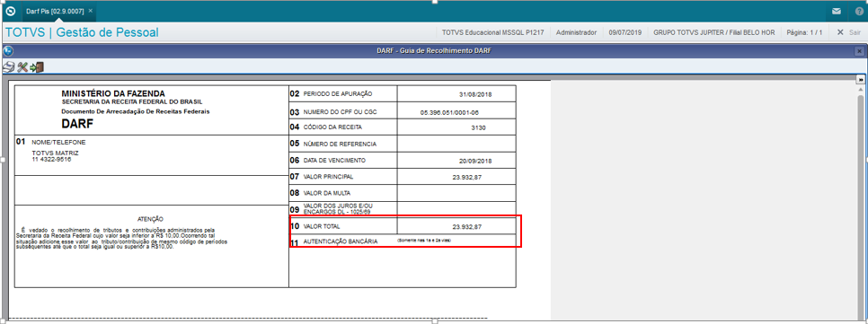Click the blue globe icon on DARF title bar
The image size is (868, 324).
pyautogui.click(x=8, y=51)
